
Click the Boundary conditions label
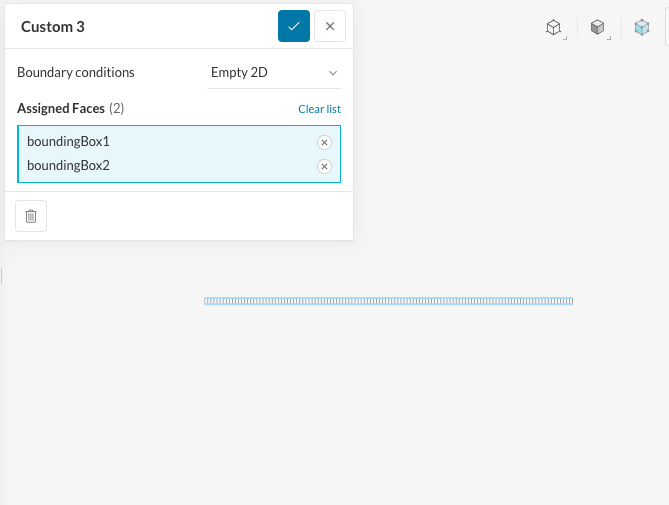coord(76,73)
